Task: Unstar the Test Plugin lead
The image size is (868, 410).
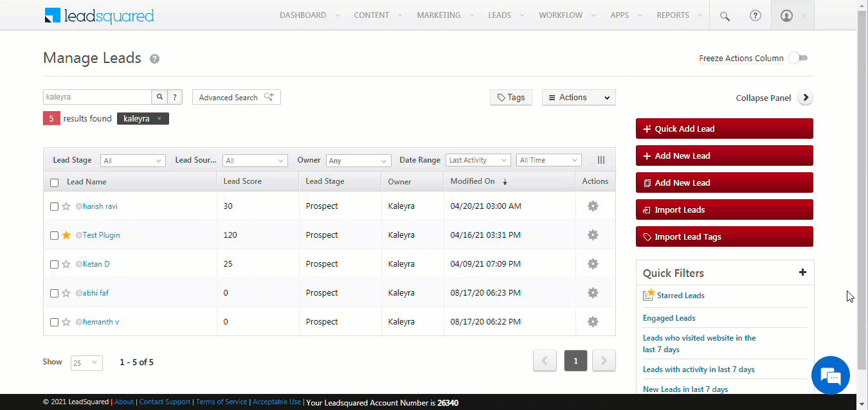Action: pyautogui.click(x=66, y=235)
